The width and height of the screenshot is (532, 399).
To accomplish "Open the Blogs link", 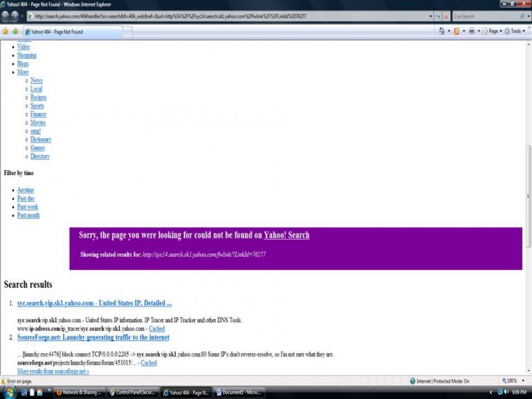I will [x=23, y=64].
